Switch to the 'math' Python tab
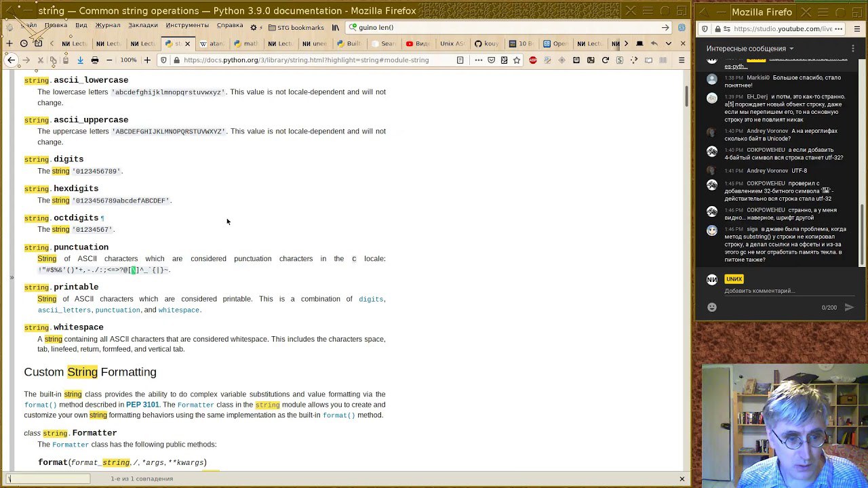 pos(246,43)
